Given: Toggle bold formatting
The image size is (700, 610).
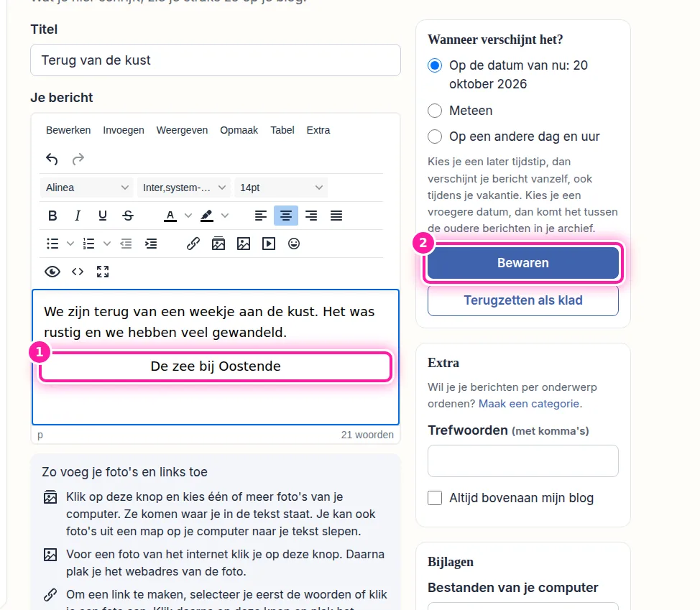Looking at the screenshot, I should (x=52, y=216).
